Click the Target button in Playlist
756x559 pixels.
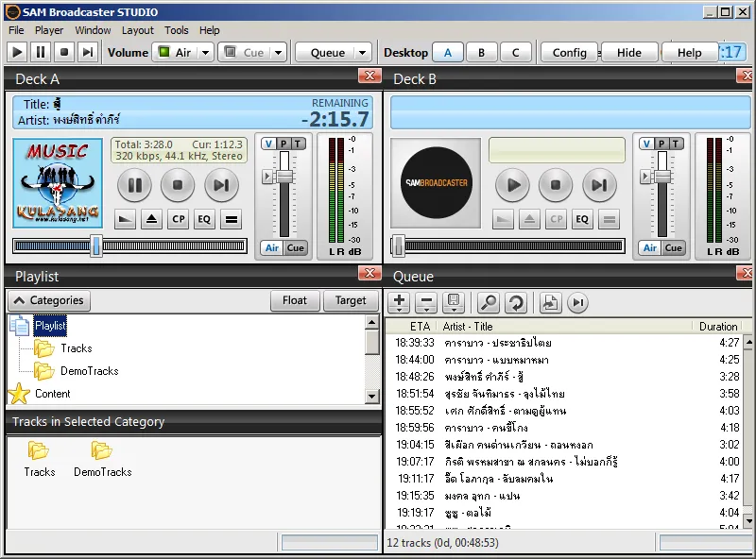click(351, 300)
